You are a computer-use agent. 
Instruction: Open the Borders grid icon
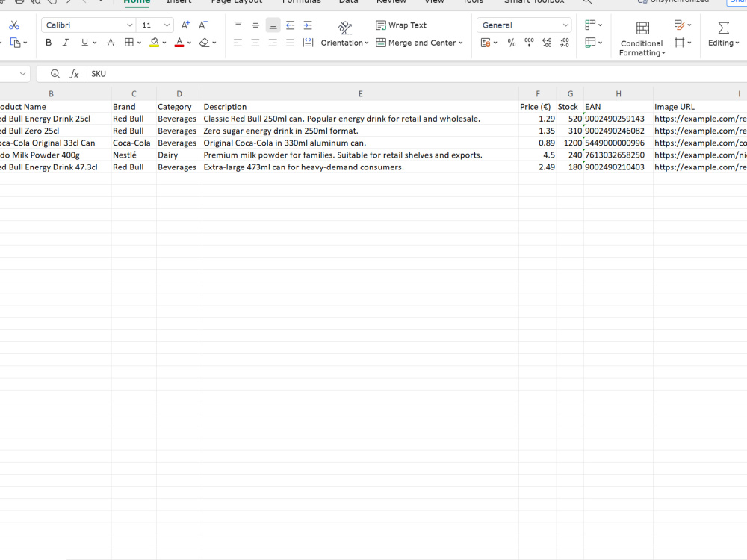[129, 43]
